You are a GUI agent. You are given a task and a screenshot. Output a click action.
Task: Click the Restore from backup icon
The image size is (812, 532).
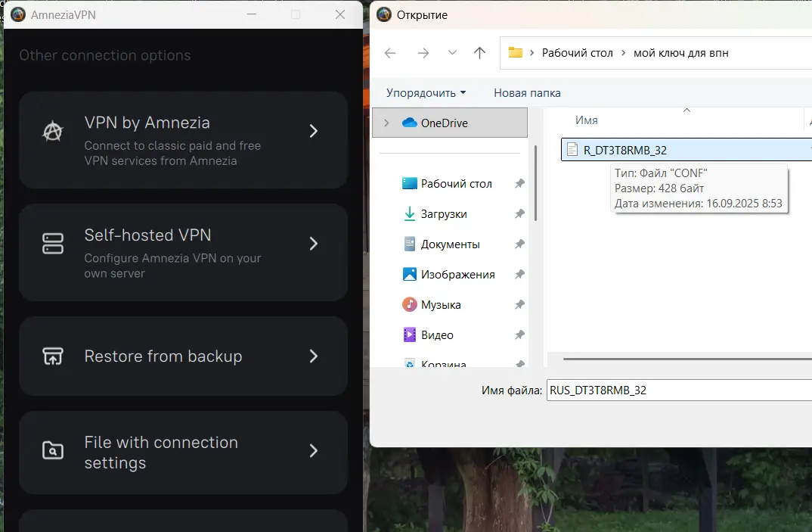coord(52,356)
